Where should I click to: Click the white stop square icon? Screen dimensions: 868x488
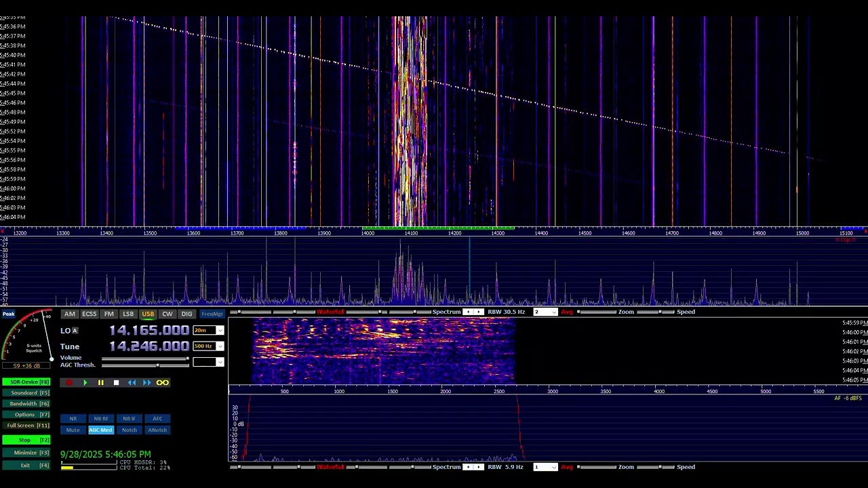(116, 383)
